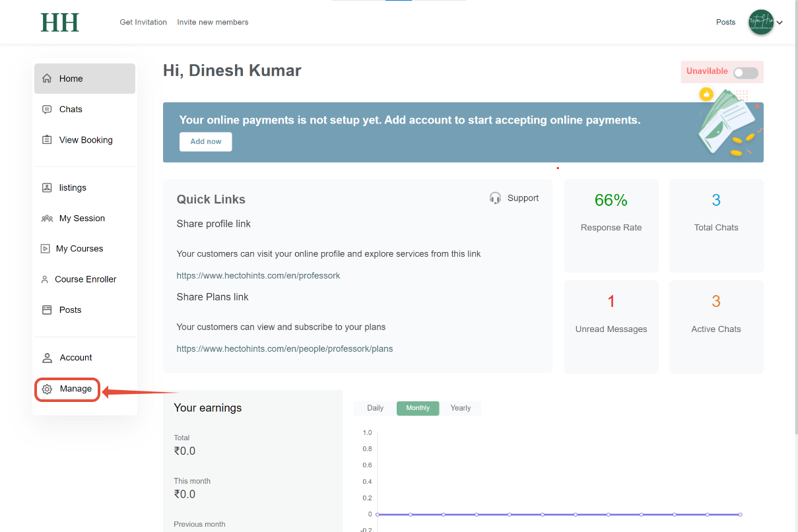Click the Total earnings ₹0.0 value
The image size is (798, 532).
point(185,451)
